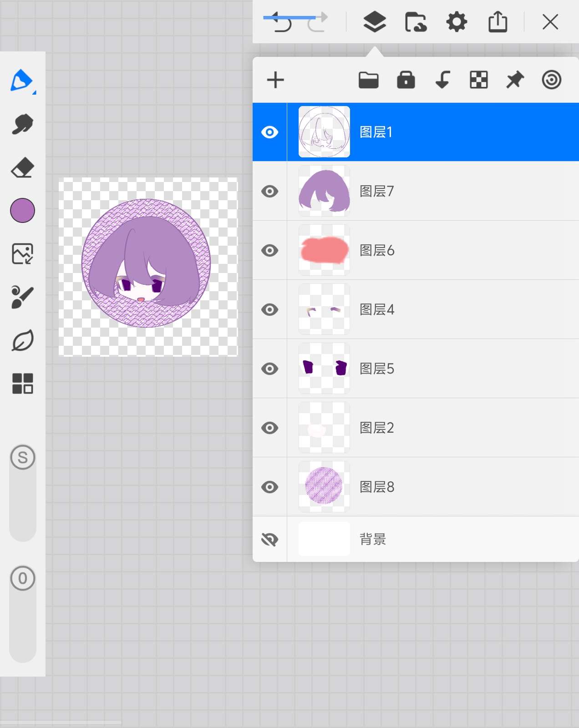Lock the selected layer
579x728 pixels.
point(406,80)
